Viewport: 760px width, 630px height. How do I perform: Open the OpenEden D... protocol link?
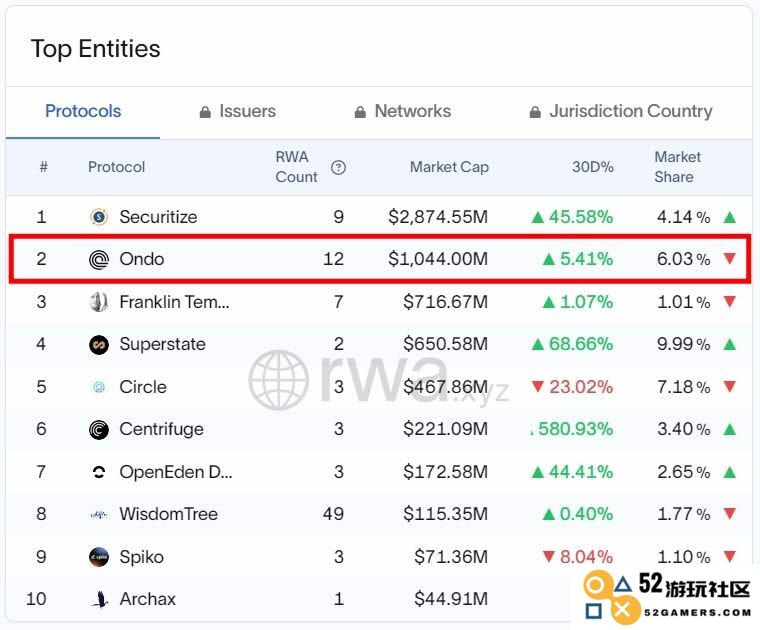tap(176, 472)
